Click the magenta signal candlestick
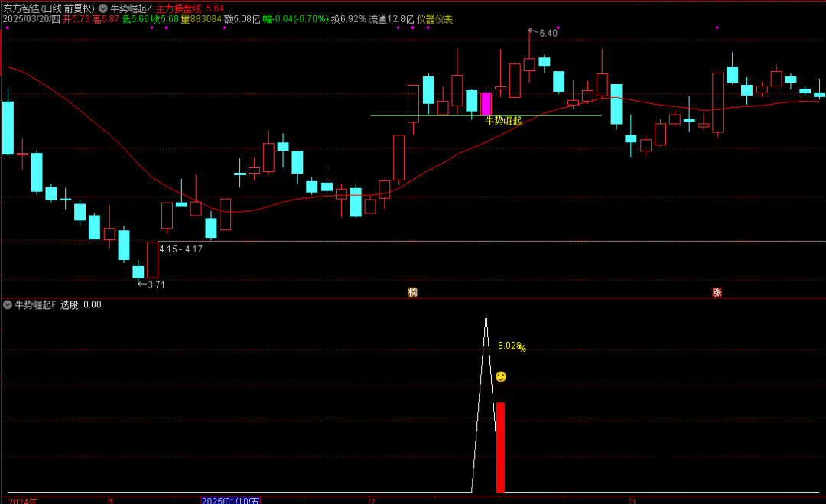This screenshot has height=504, width=826. [486, 103]
